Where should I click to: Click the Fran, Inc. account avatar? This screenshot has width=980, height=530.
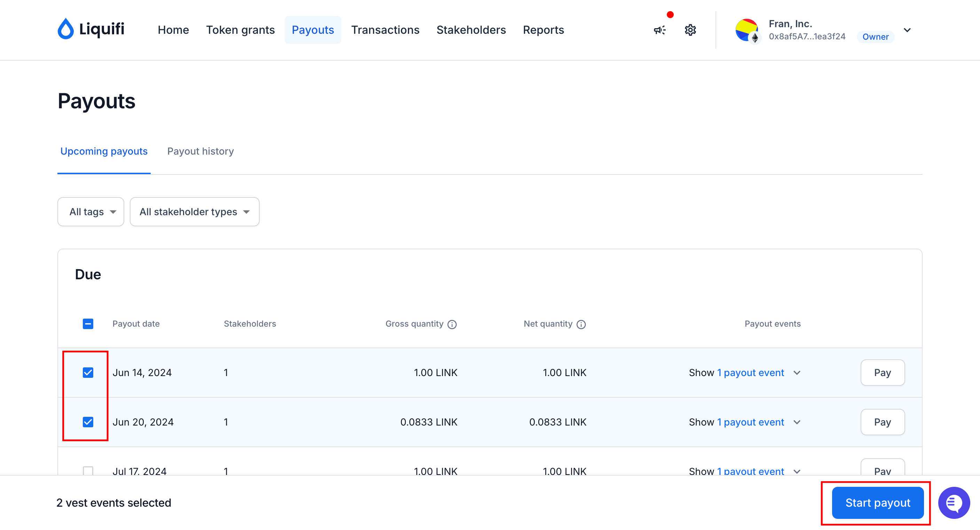747,30
